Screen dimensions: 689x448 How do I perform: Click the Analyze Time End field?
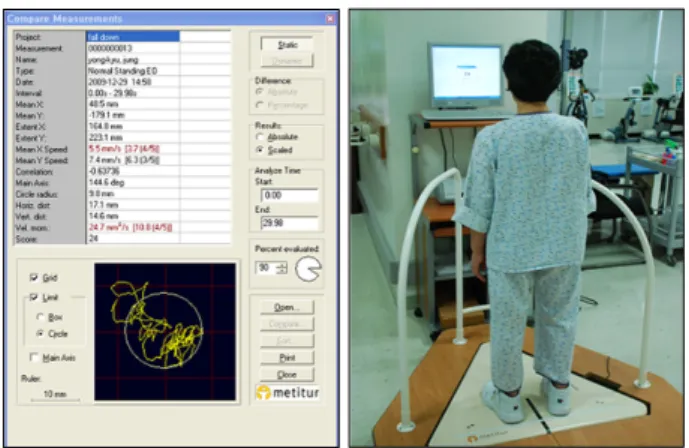pos(290,223)
